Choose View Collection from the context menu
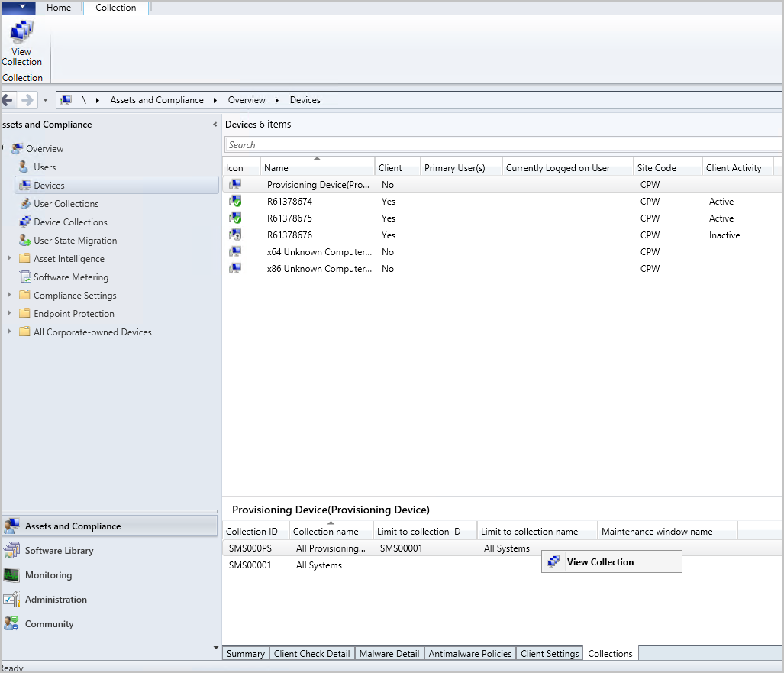The image size is (784, 673). click(x=601, y=561)
